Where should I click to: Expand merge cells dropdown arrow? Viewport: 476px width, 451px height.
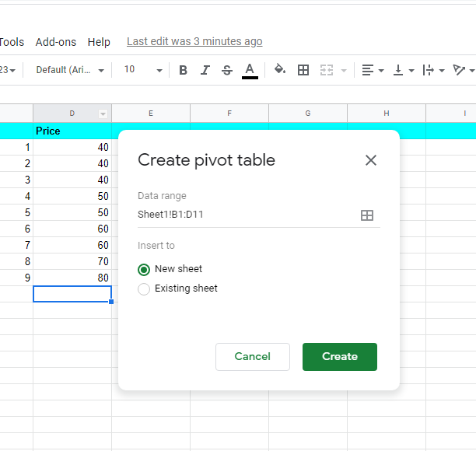(344, 71)
